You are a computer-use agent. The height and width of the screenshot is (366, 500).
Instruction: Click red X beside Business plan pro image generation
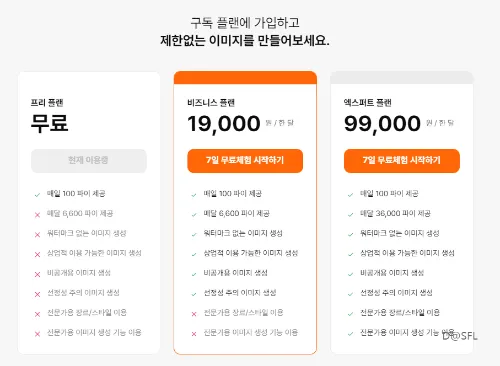click(194, 334)
